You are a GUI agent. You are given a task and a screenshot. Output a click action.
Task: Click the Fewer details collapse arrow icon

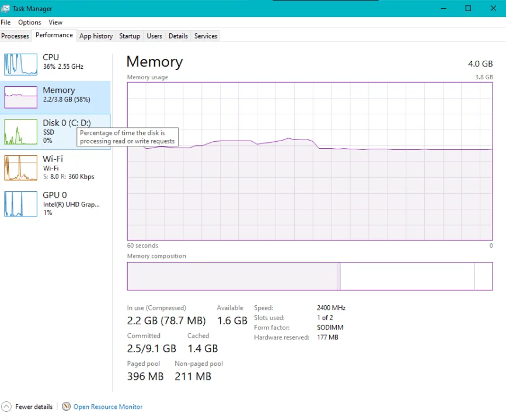[x=6, y=407]
